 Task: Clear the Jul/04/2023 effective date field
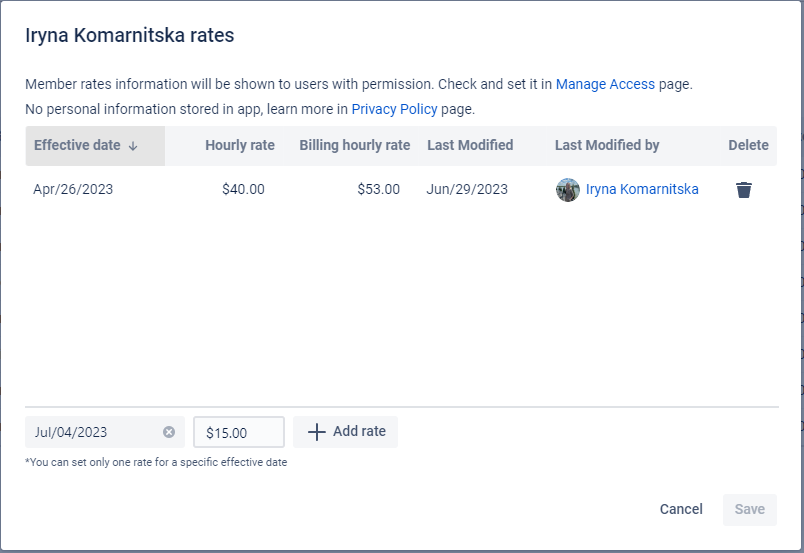[169, 432]
